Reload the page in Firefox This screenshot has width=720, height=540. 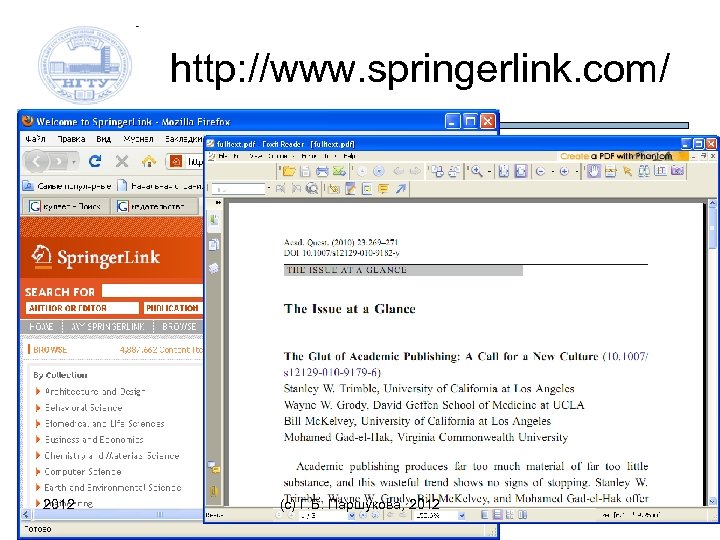click(x=95, y=161)
